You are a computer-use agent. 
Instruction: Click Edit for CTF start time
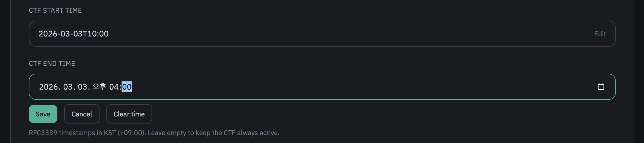point(600,34)
